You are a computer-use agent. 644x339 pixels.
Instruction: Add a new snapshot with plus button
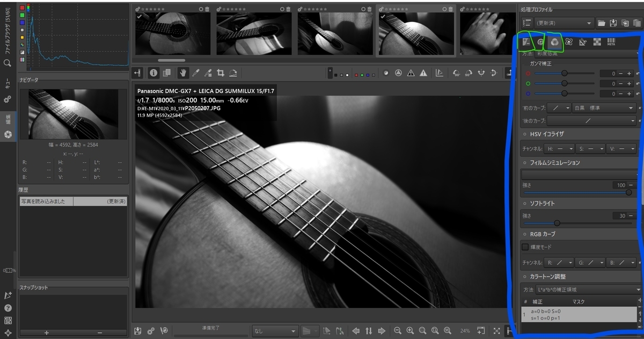46,333
